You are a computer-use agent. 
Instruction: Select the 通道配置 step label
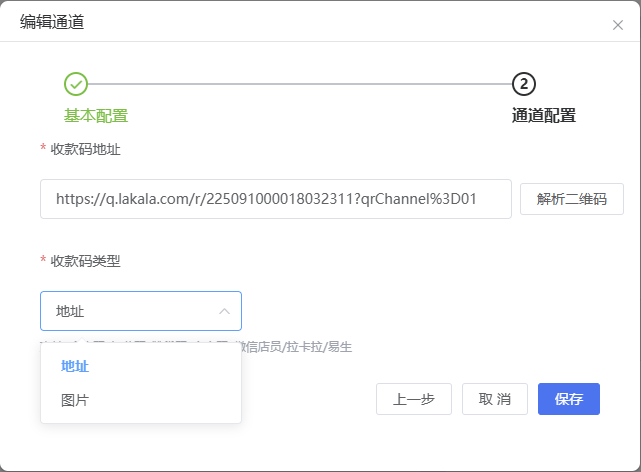(543, 115)
